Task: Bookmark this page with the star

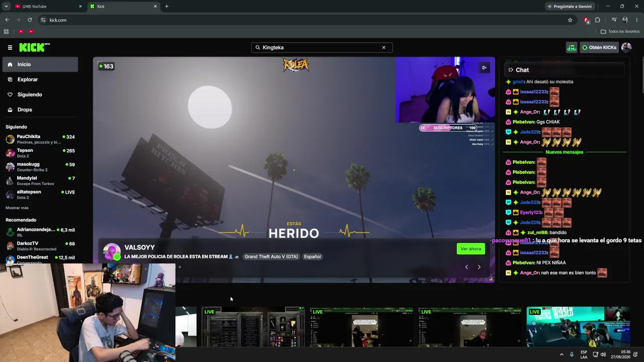Action: click(570, 20)
